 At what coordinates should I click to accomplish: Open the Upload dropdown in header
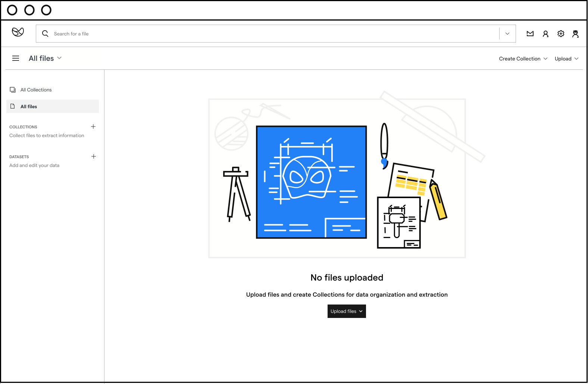(x=566, y=59)
